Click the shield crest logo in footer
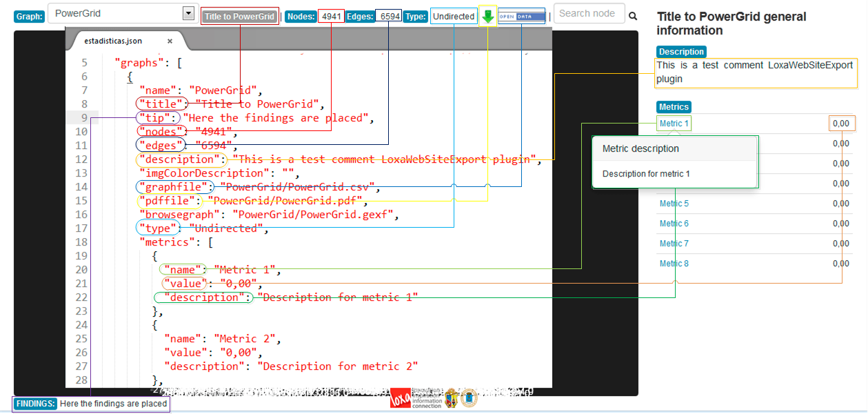Screen dimensions: 868x414 point(451,397)
